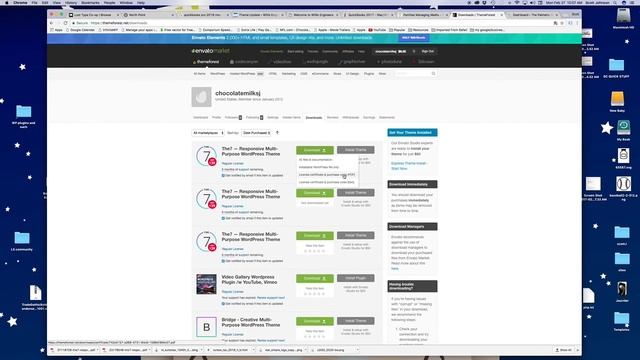Choose License certificate & purchase code (PDF)

click(327, 175)
